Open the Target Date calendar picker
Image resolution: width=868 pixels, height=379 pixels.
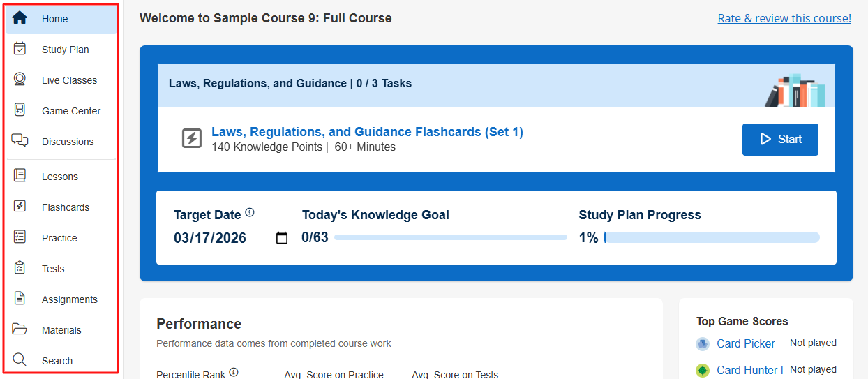[x=282, y=239]
